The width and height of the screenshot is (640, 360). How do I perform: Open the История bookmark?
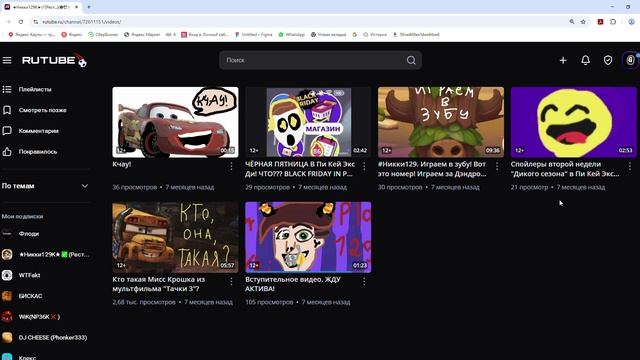point(375,35)
